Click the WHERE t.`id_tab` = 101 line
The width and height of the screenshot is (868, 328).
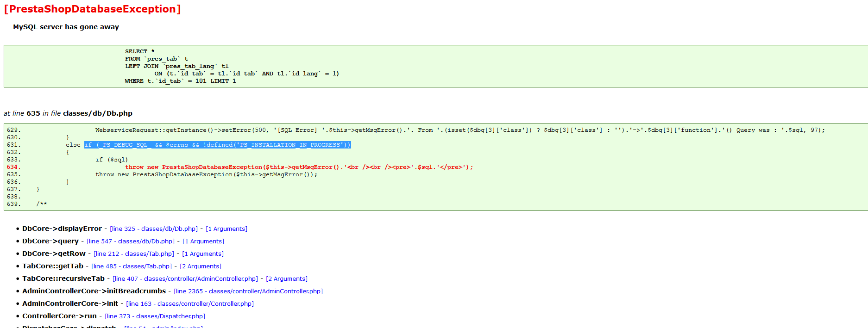[x=181, y=81]
